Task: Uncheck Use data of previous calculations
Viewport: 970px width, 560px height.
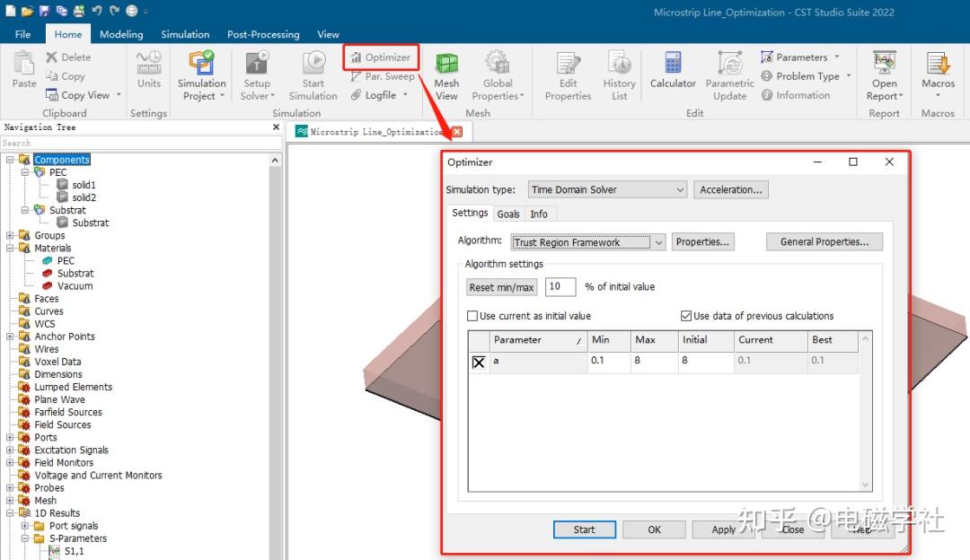Action: (685, 316)
